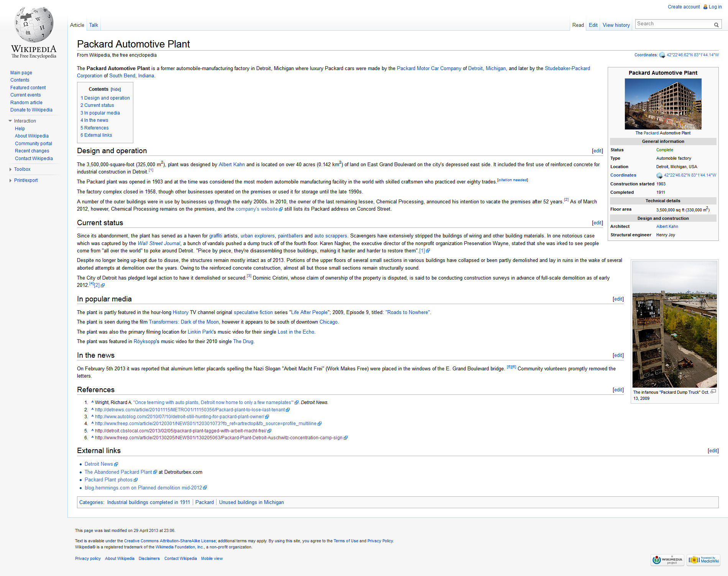728x576 pixels.
Task: Click the Log in user icon
Action: tap(705, 7)
